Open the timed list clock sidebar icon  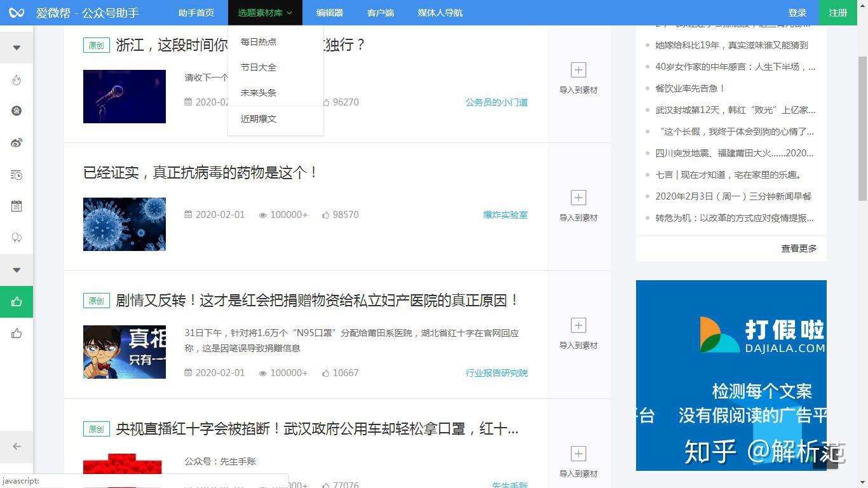pyautogui.click(x=17, y=175)
